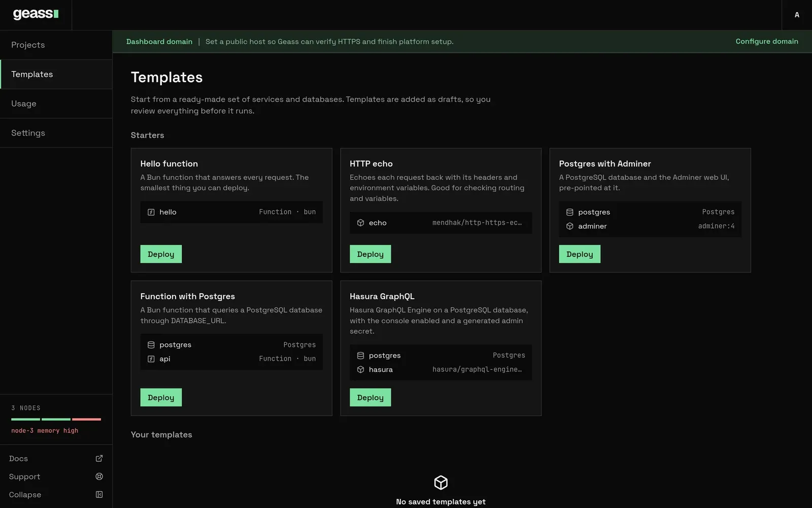Click the echo container cube icon
This screenshot has width=812, height=508.
point(360,223)
